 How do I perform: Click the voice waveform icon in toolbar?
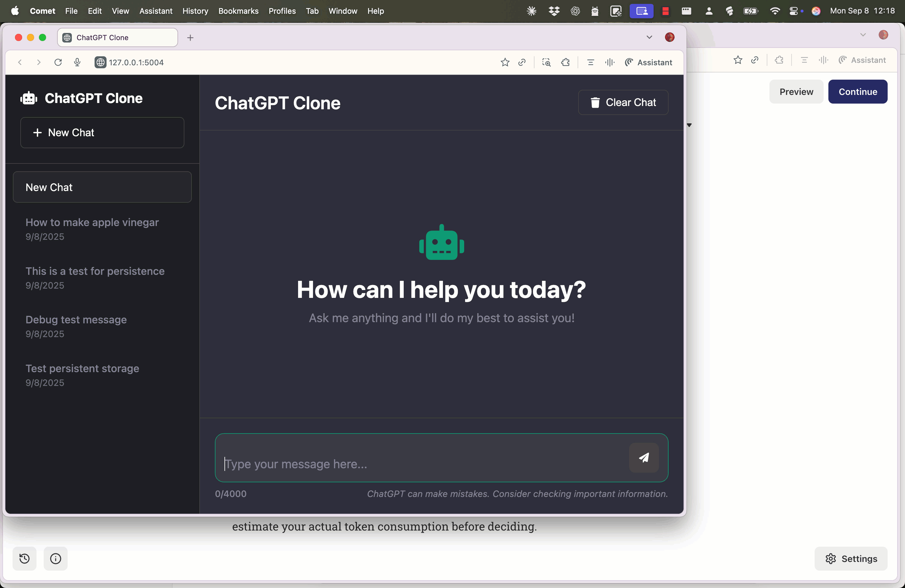[610, 62]
